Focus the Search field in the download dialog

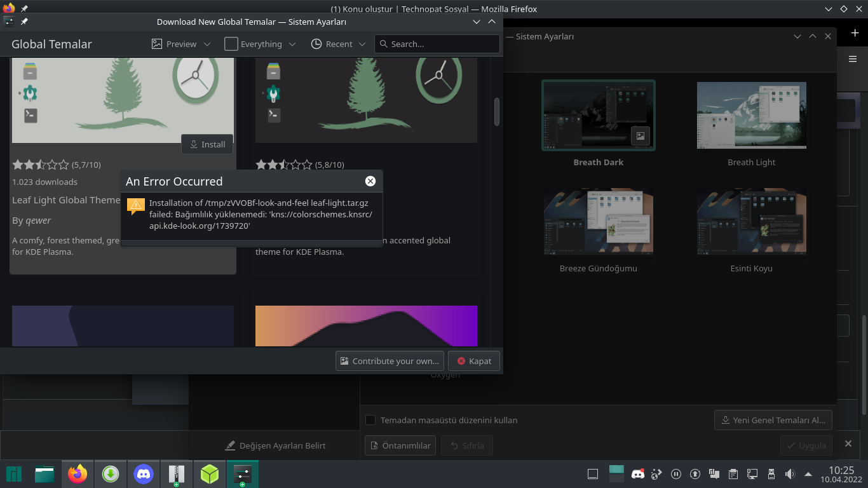tap(437, 44)
